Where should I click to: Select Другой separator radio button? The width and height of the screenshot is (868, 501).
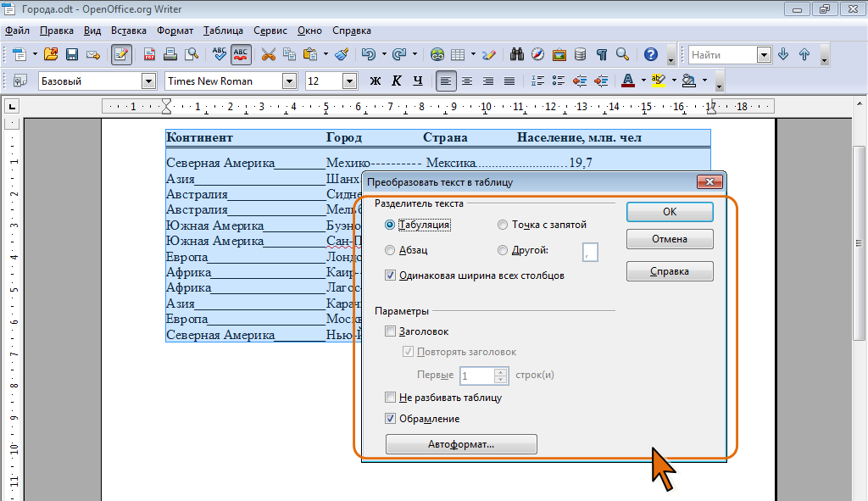pyautogui.click(x=502, y=250)
